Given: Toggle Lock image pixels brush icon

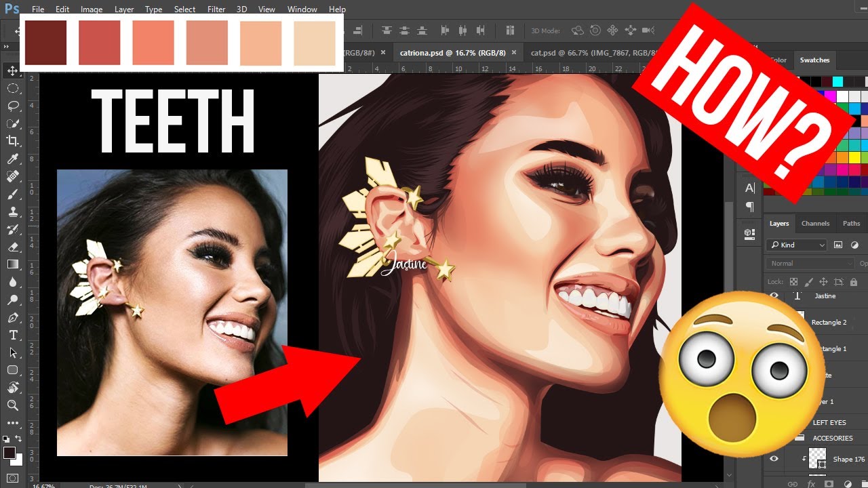Looking at the screenshot, I should point(808,282).
